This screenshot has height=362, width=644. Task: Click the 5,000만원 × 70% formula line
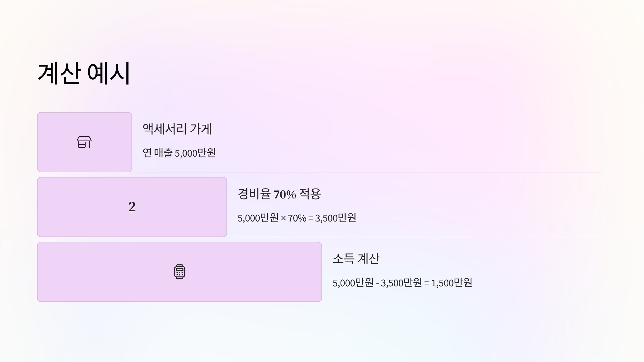tap(297, 218)
